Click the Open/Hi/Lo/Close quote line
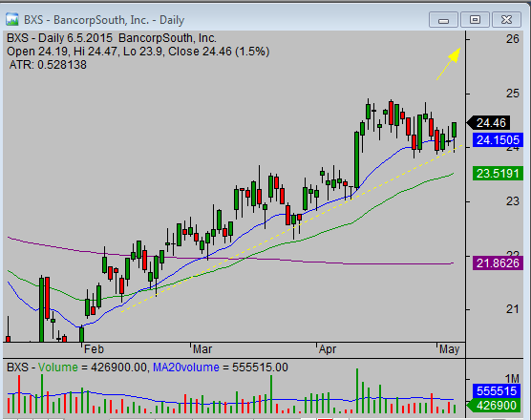Screen dimensions: 531x420 138,52
